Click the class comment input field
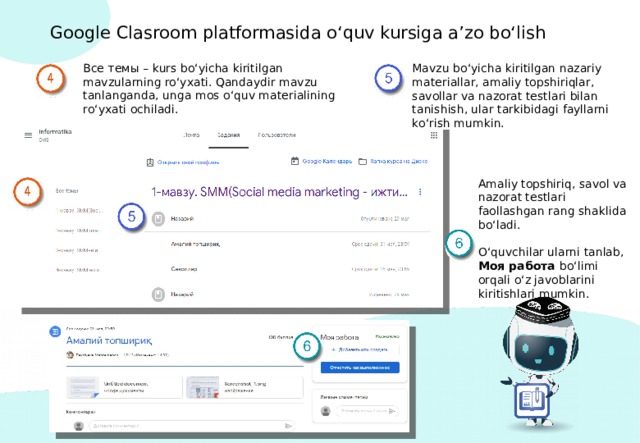The image size is (640, 443). 191,426
